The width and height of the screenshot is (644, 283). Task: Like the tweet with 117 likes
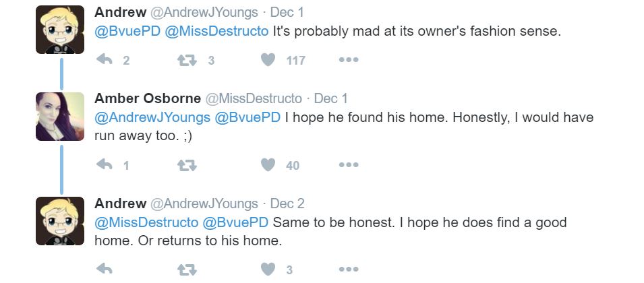(268, 60)
